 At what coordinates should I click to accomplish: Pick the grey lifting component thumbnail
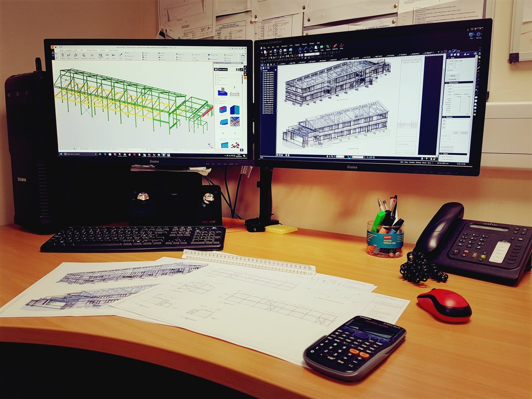pos(234,92)
